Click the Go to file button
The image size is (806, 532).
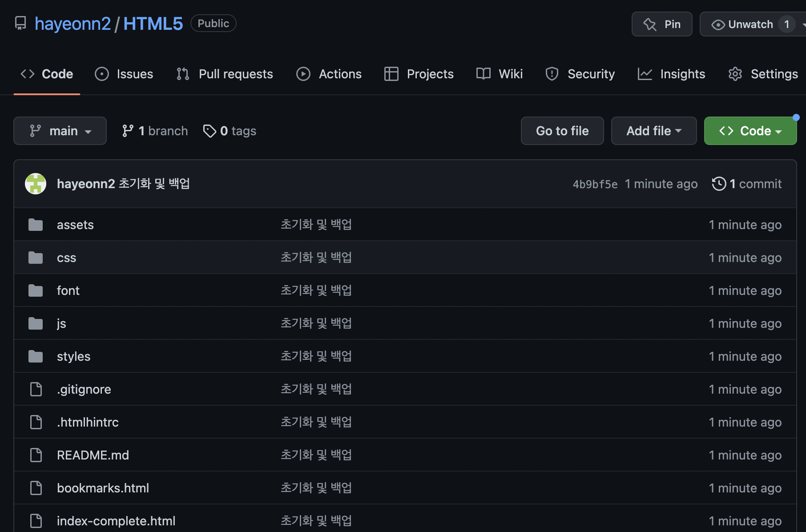click(562, 131)
